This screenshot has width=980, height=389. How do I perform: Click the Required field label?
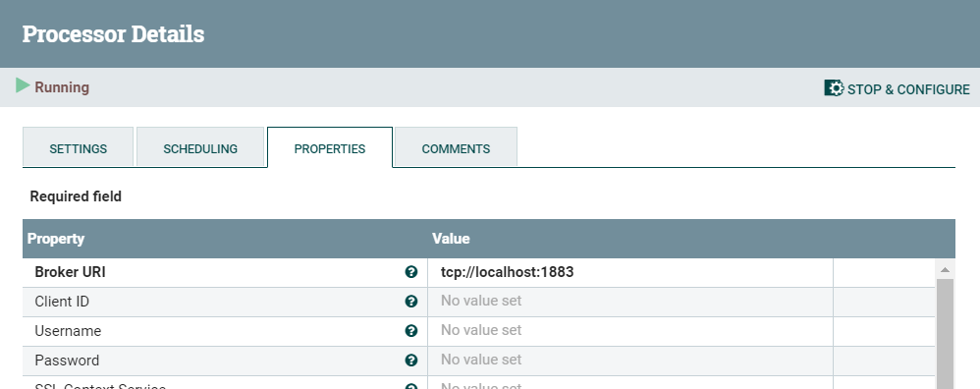pyautogui.click(x=76, y=196)
